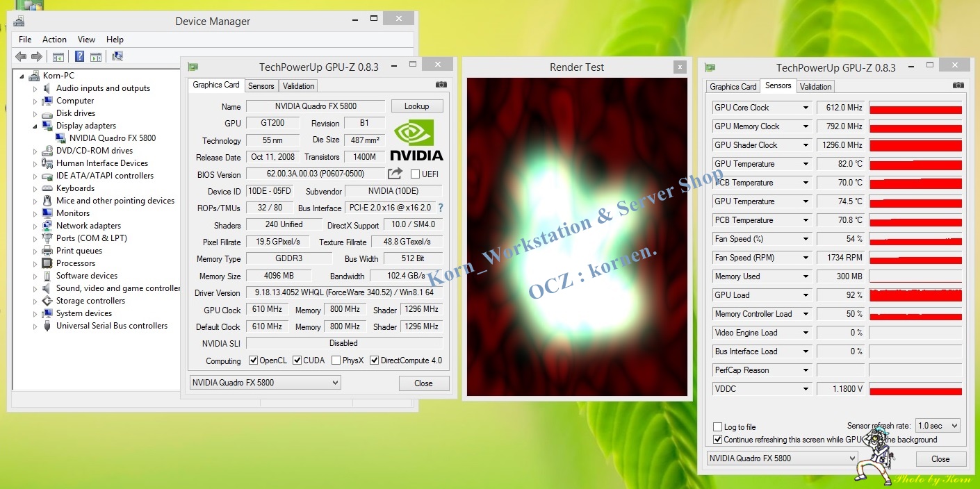This screenshot has width=980, height=489.
Task: Click the Processors chip icon
Action: [47, 263]
